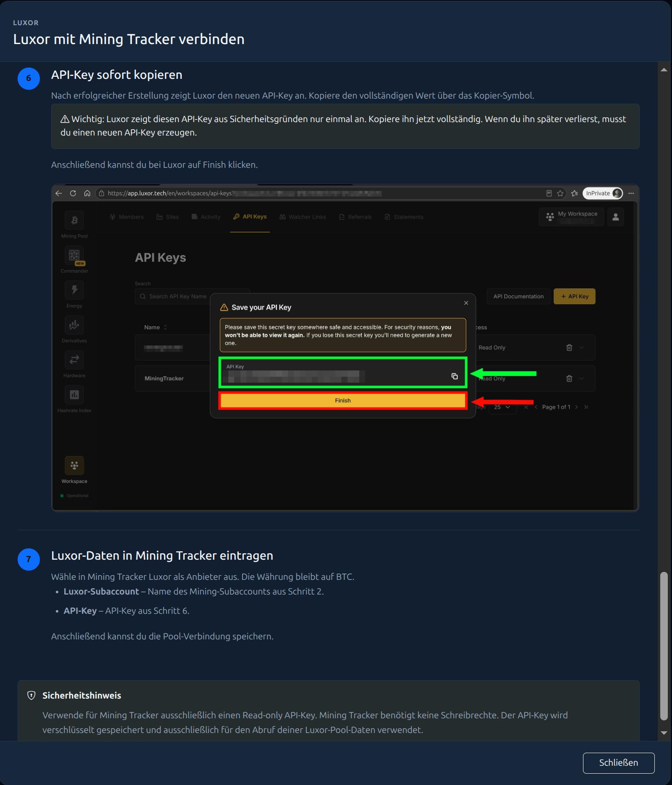
Task: Open Workspace in the Luxor sidebar
Action: 74,470
